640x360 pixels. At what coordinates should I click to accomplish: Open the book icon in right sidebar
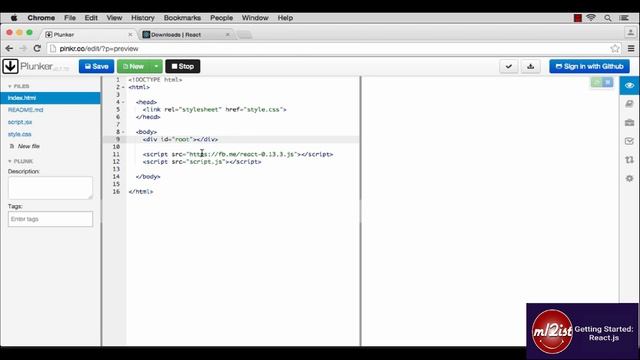pyautogui.click(x=629, y=104)
